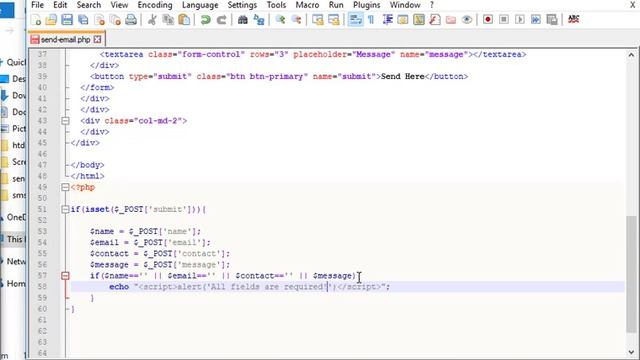This screenshot has width=640, height=360.
Task: Collapse fold at line 43 div
Action: [65, 121]
